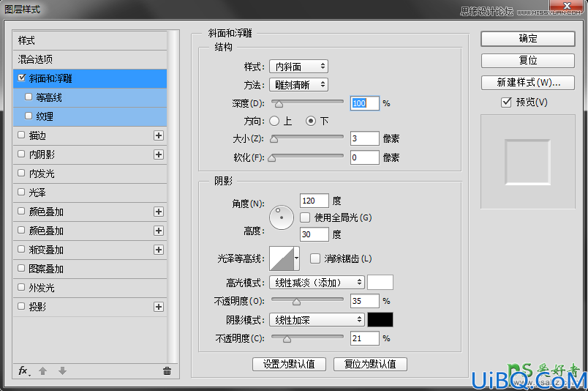This screenshot has height=391, width=588.
Task: Open the 高光模式 blend mode dropdown
Action: click(x=317, y=283)
